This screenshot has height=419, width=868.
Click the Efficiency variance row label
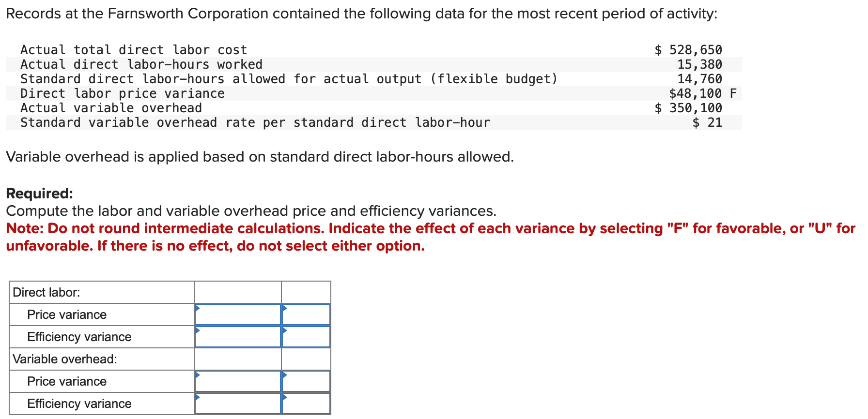pos(79,336)
